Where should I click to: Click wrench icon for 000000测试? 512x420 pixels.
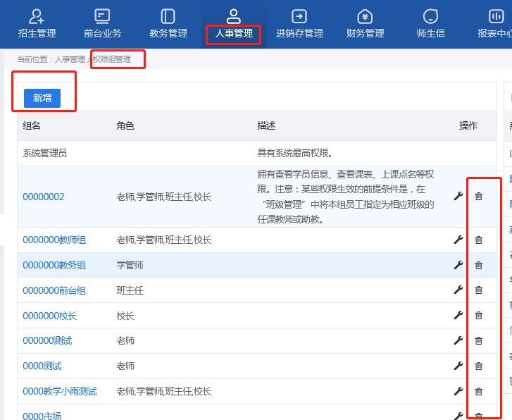pos(458,340)
